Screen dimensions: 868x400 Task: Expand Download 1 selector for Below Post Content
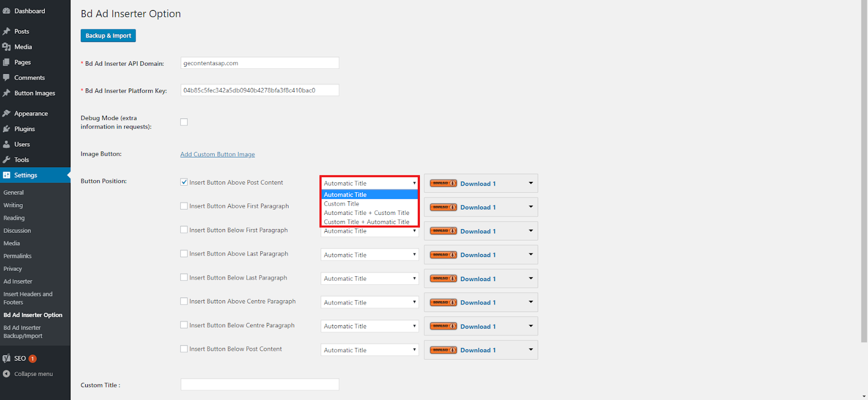[481, 350]
